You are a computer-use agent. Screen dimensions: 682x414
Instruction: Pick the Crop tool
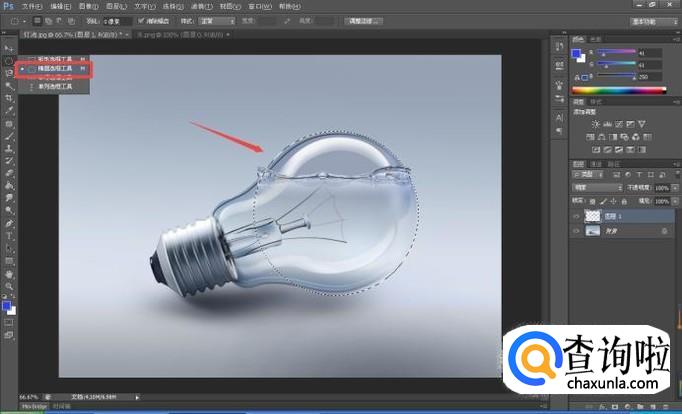(9, 98)
